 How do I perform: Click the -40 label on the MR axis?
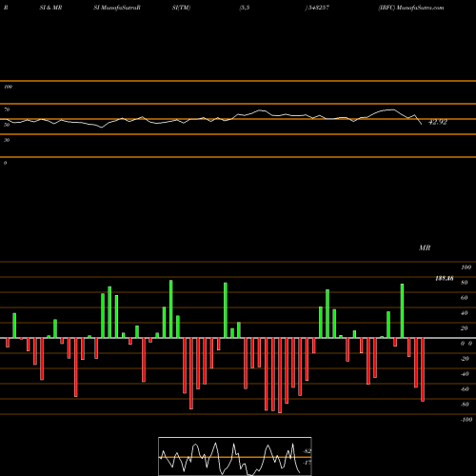click(465, 374)
